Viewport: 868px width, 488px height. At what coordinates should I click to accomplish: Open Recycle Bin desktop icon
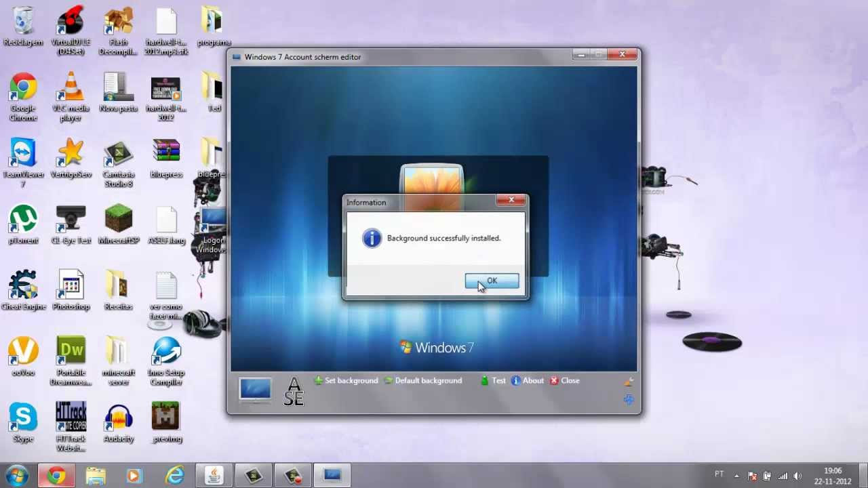coord(23,27)
